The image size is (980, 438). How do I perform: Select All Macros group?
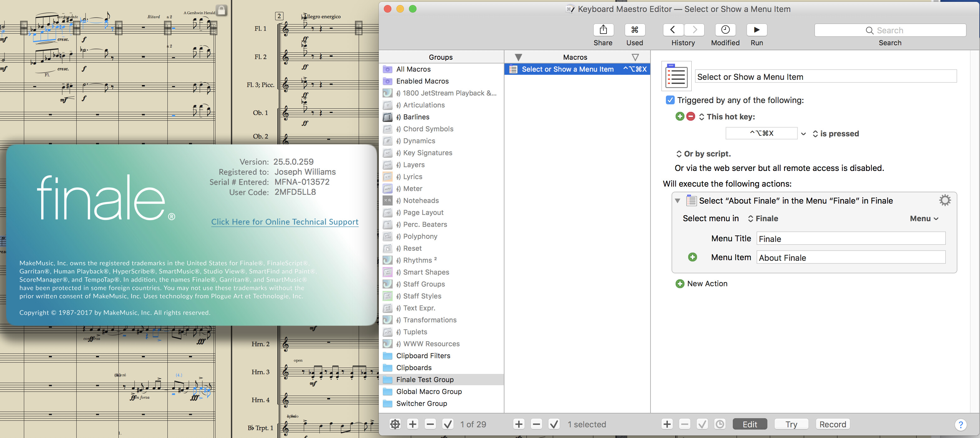(x=441, y=69)
